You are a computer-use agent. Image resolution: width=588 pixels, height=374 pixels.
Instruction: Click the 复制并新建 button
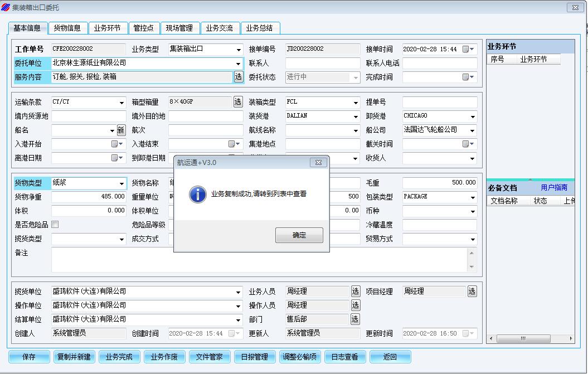(x=74, y=357)
